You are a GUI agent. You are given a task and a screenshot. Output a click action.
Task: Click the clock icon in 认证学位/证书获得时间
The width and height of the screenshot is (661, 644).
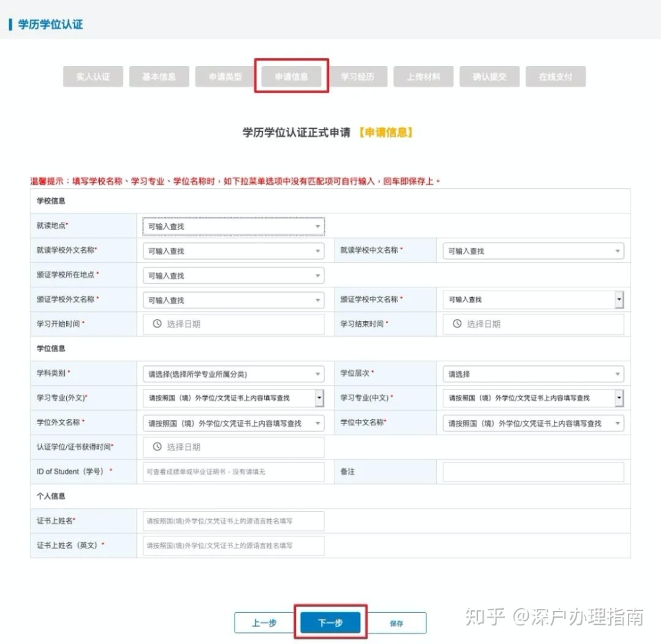[157, 447]
